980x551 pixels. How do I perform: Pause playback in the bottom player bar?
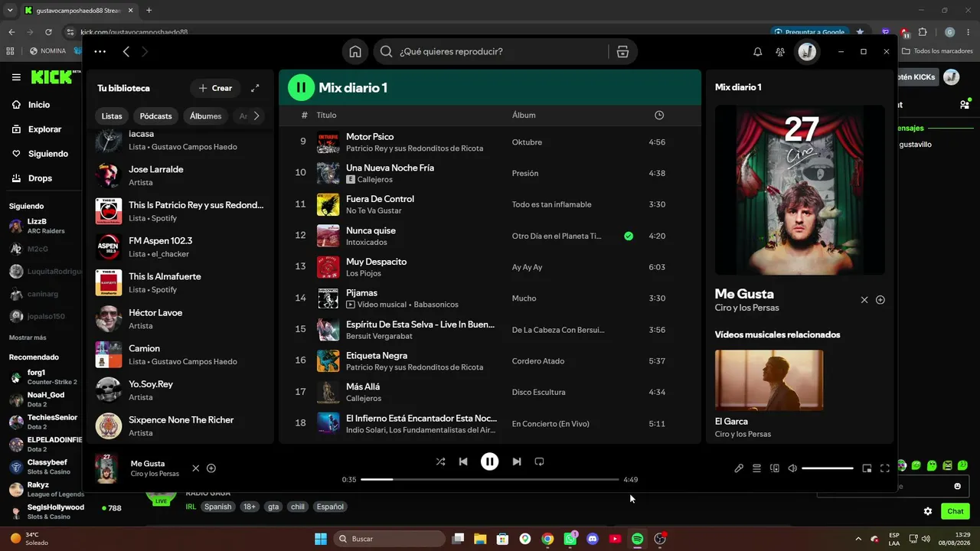point(489,461)
